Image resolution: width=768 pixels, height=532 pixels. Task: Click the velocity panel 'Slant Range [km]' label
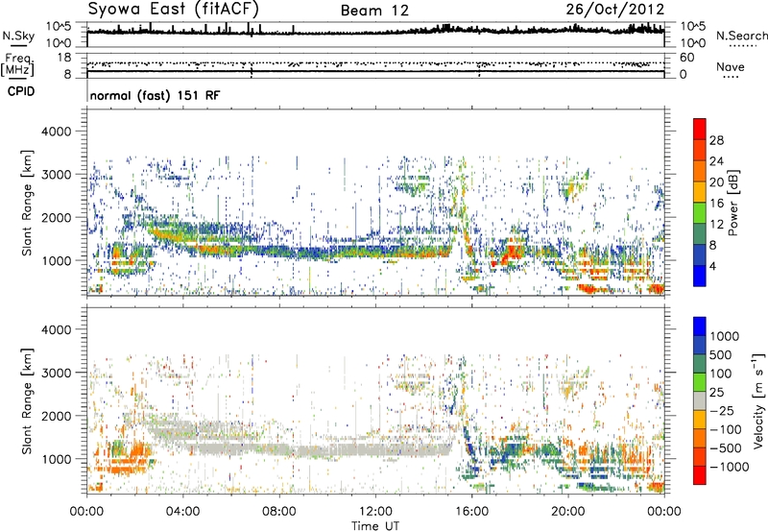(x=27, y=401)
